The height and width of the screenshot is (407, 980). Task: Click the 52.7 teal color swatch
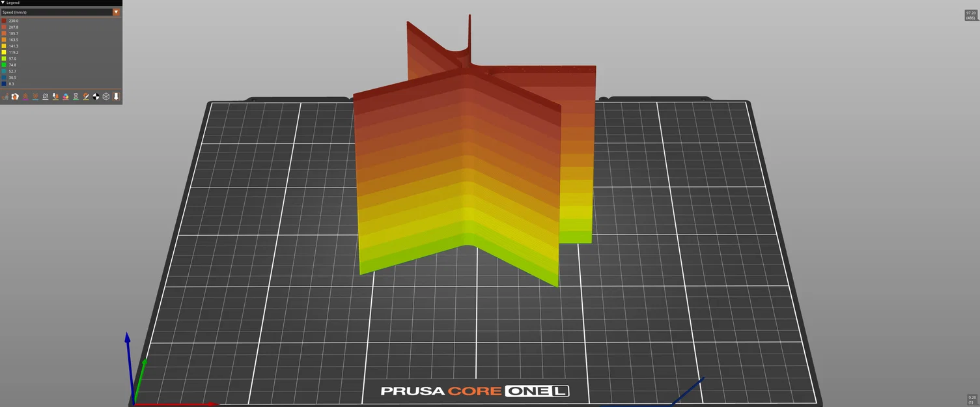4,71
